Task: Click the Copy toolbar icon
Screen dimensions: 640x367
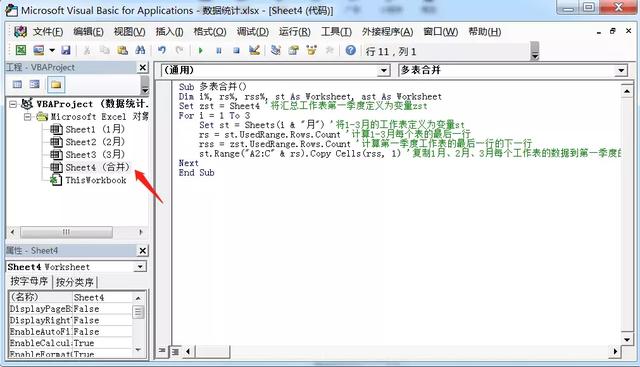Action: (104, 50)
